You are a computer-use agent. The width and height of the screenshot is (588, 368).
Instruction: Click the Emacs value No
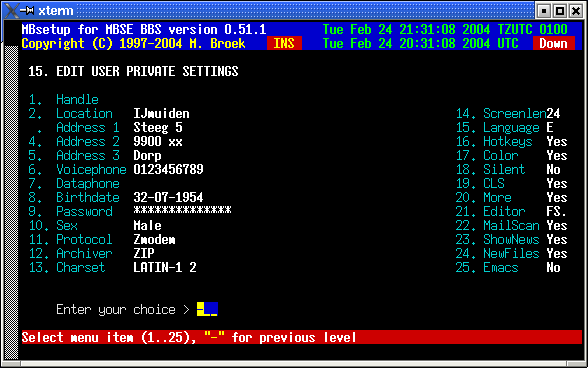tap(554, 267)
